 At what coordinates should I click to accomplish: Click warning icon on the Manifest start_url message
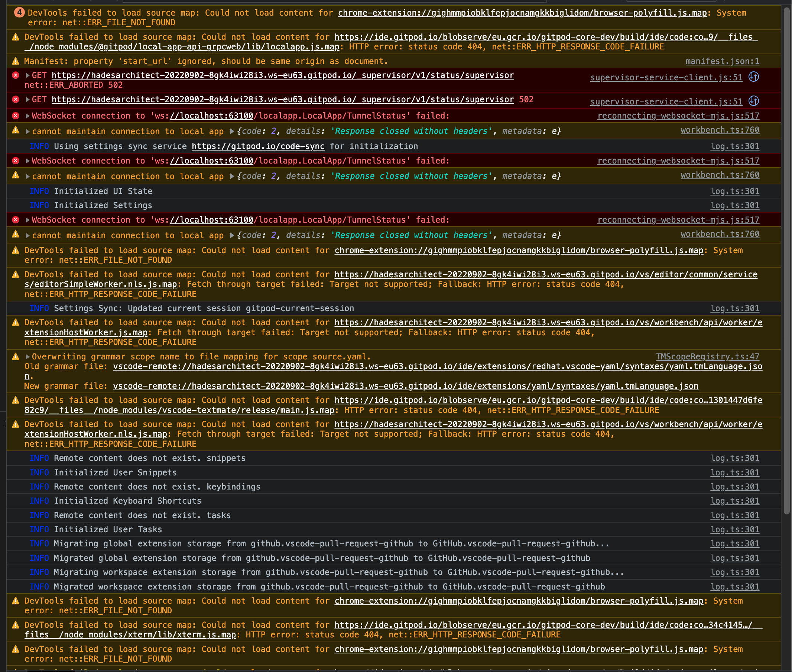[16, 61]
